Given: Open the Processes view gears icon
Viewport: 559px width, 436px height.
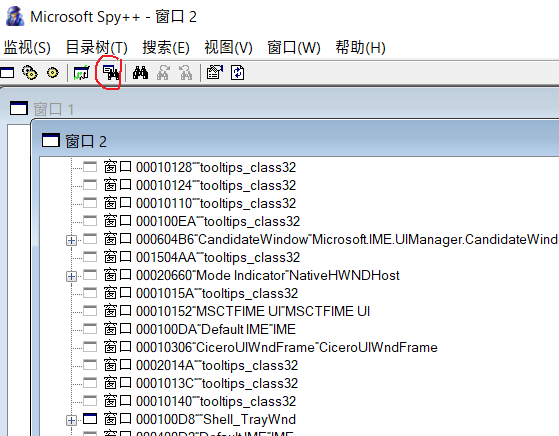Looking at the screenshot, I should (x=30, y=73).
